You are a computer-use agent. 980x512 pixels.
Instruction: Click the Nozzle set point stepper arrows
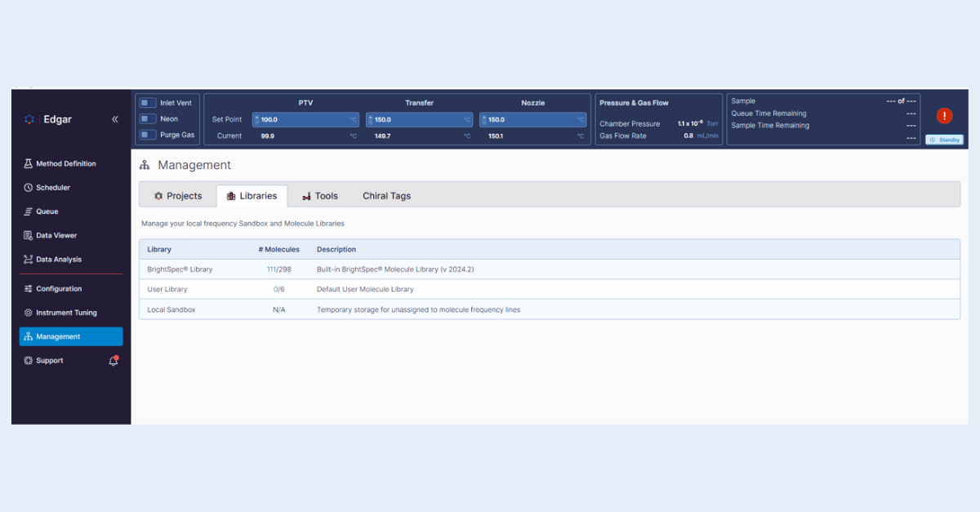pos(484,119)
